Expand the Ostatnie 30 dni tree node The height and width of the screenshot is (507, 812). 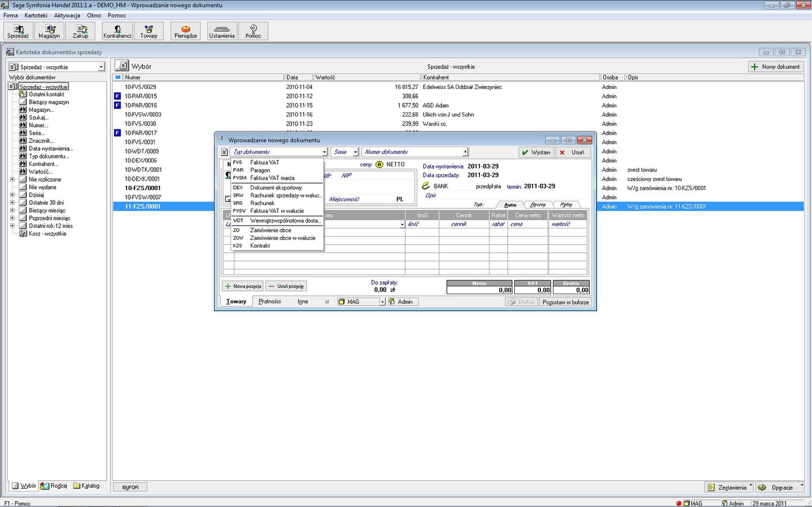[x=13, y=203]
